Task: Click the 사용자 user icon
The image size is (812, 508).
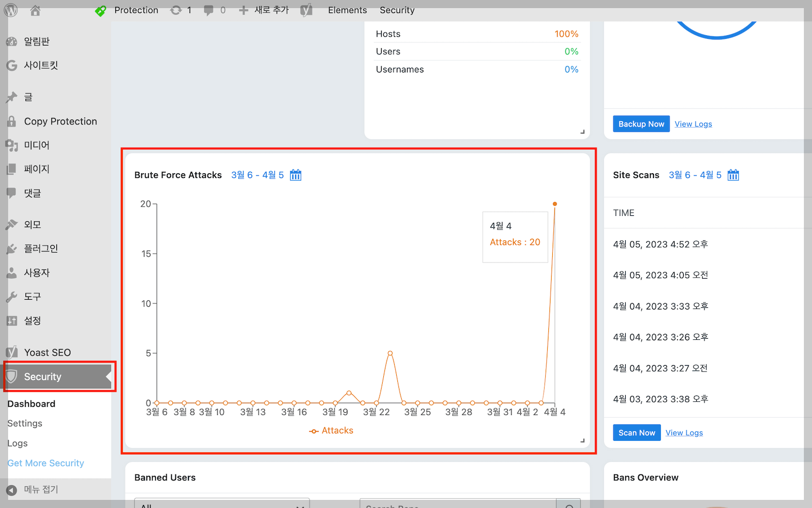Action: tap(11, 273)
